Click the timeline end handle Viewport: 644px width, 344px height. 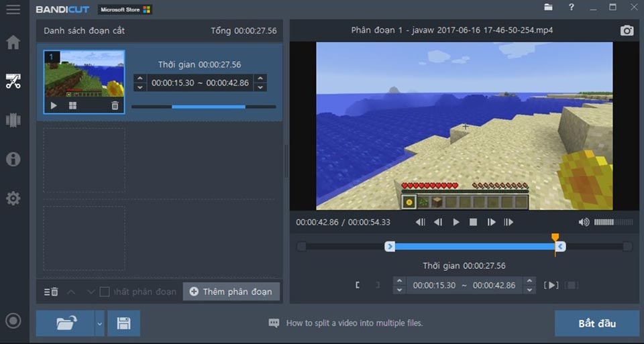click(x=561, y=246)
